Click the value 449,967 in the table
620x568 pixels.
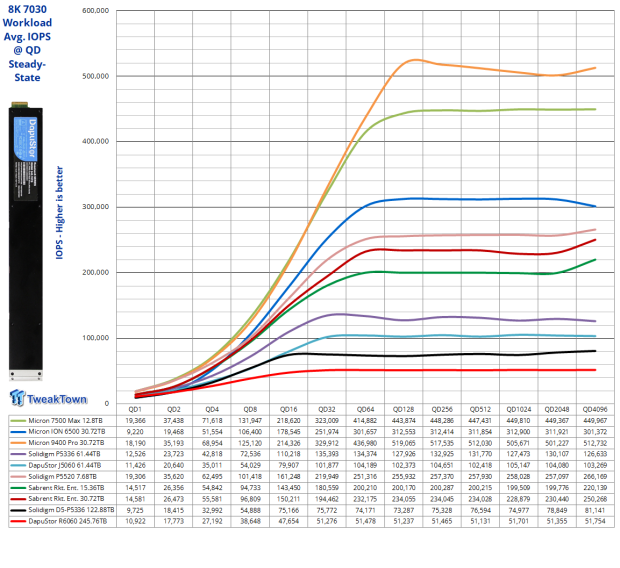point(595,420)
